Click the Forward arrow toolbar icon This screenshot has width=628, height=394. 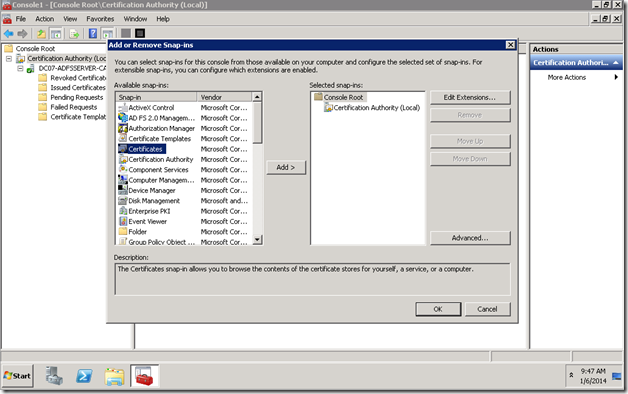(22, 34)
